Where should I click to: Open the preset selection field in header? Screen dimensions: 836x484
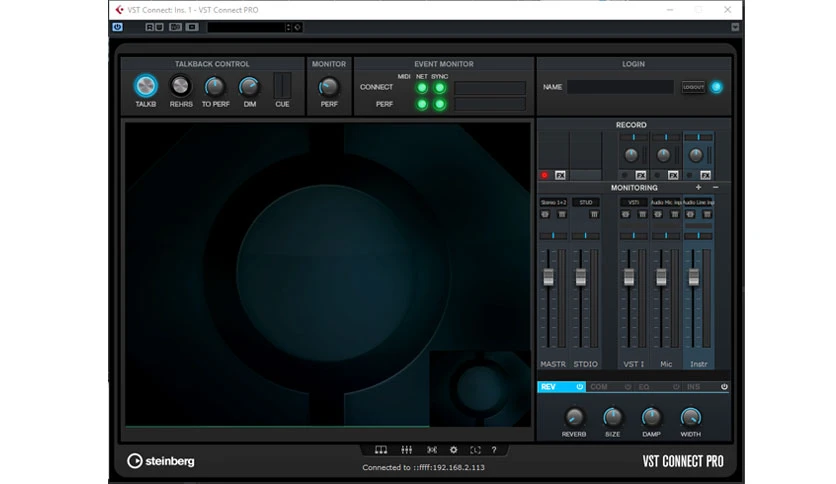[x=246, y=27]
